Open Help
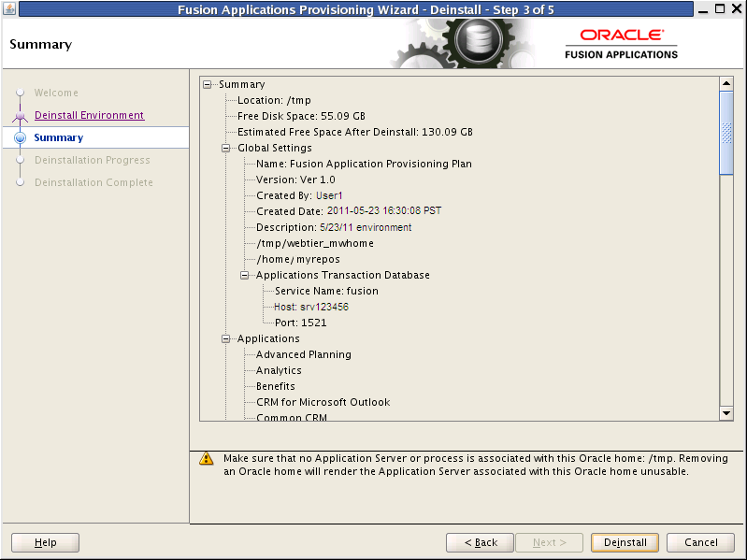This screenshot has height=560, width=747. click(x=45, y=542)
